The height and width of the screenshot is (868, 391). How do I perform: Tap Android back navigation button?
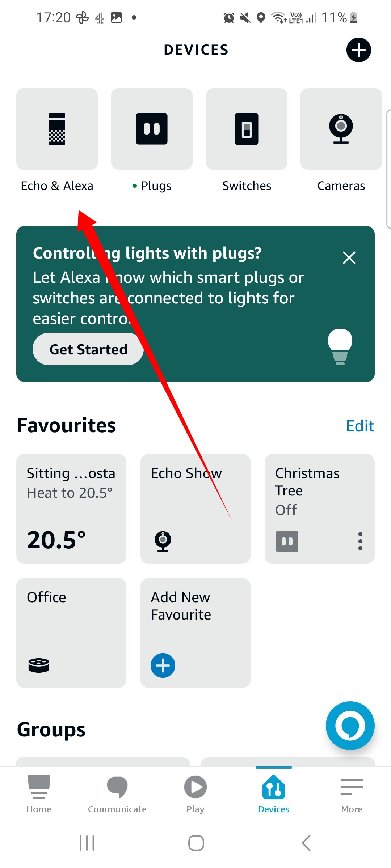pos(306,843)
